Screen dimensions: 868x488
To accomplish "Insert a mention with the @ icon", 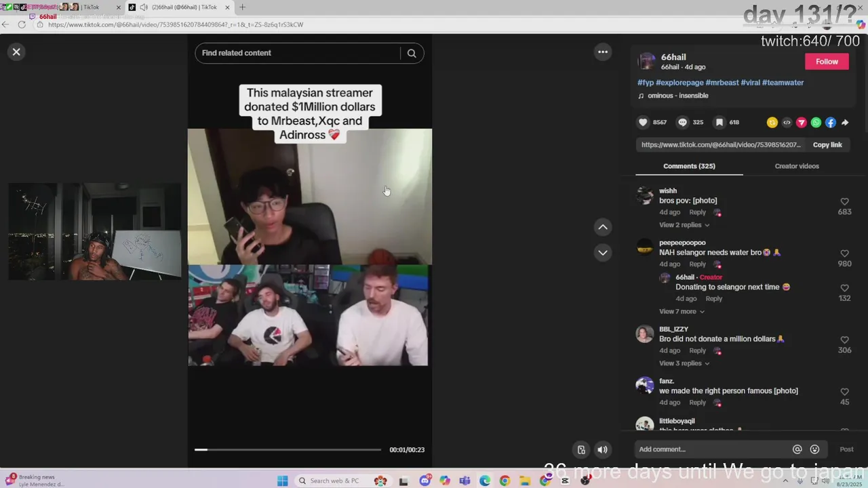I will click(x=797, y=449).
